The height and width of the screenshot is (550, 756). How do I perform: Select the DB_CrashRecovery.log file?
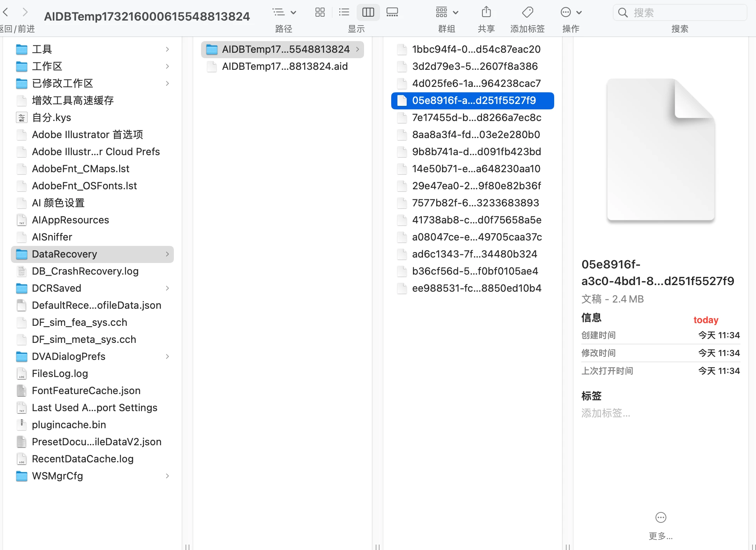pyautogui.click(x=85, y=271)
